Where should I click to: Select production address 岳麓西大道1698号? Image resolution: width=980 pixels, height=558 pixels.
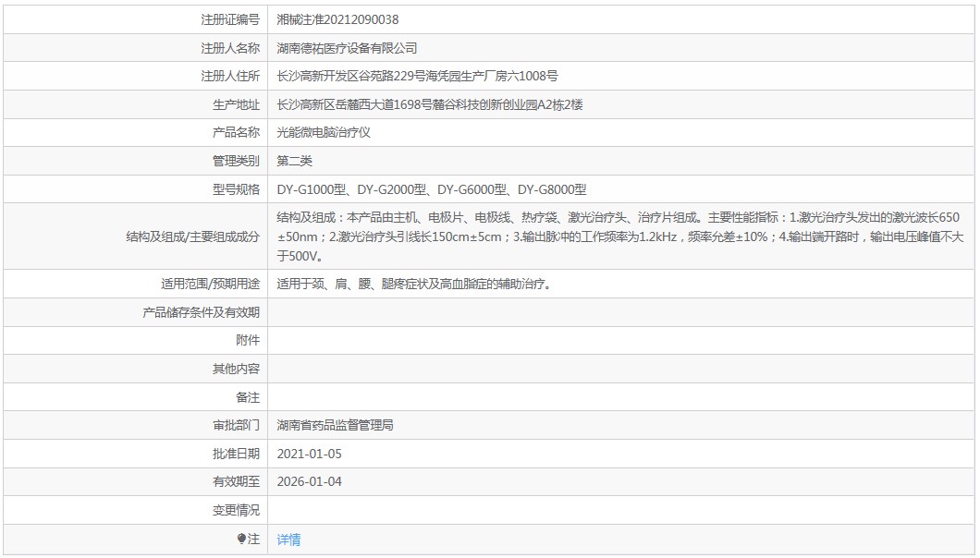pyautogui.click(x=384, y=105)
